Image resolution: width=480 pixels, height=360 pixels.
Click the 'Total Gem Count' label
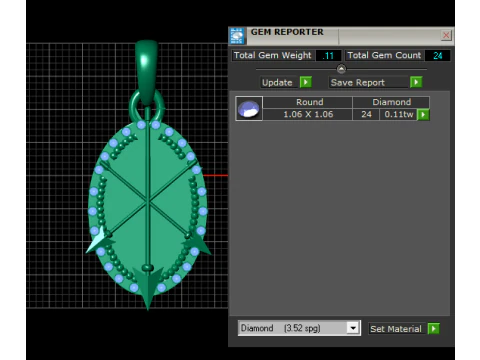(x=384, y=55)
